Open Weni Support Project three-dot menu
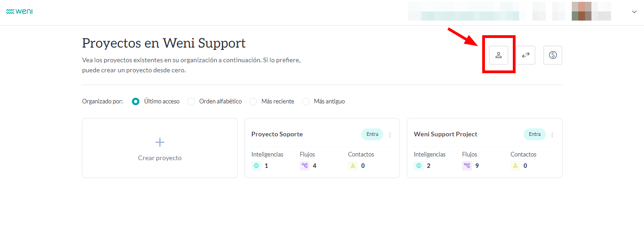The image size is (644, 237). pos(552,135)
